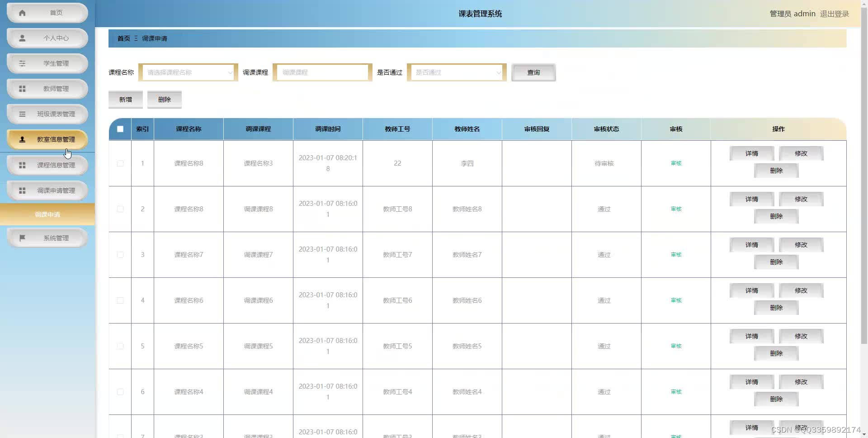Click the 删除 button above the table
This screenshot has width=868, height=438.
tap(165, 100)
